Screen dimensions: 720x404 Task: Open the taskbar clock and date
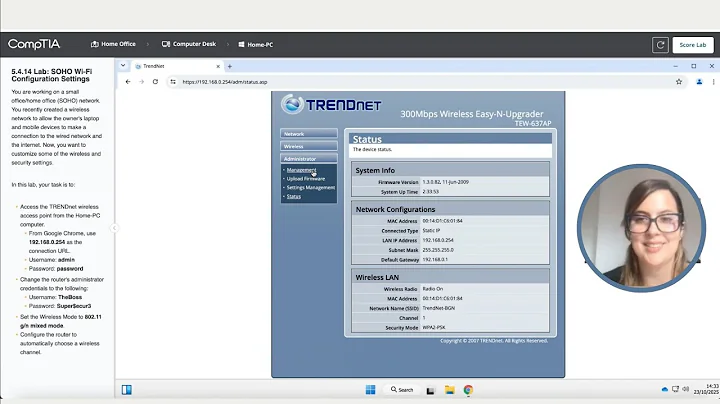click(x=706, y=389)
